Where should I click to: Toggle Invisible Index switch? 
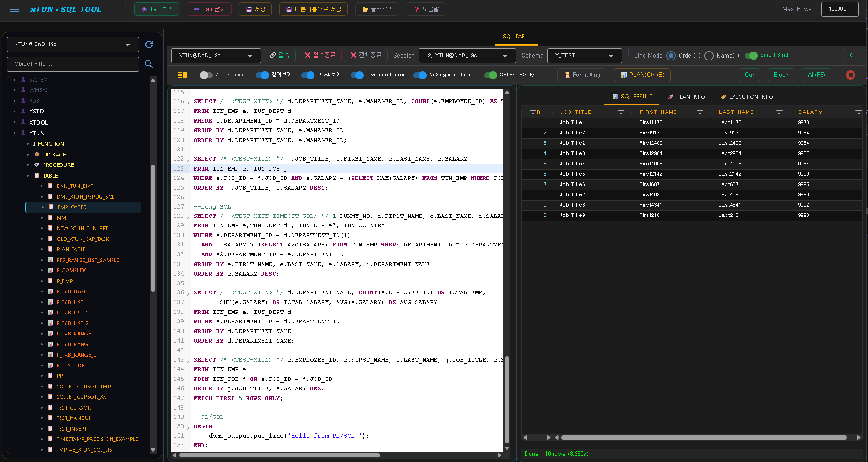pyautogui.click(x=357, y=75)
